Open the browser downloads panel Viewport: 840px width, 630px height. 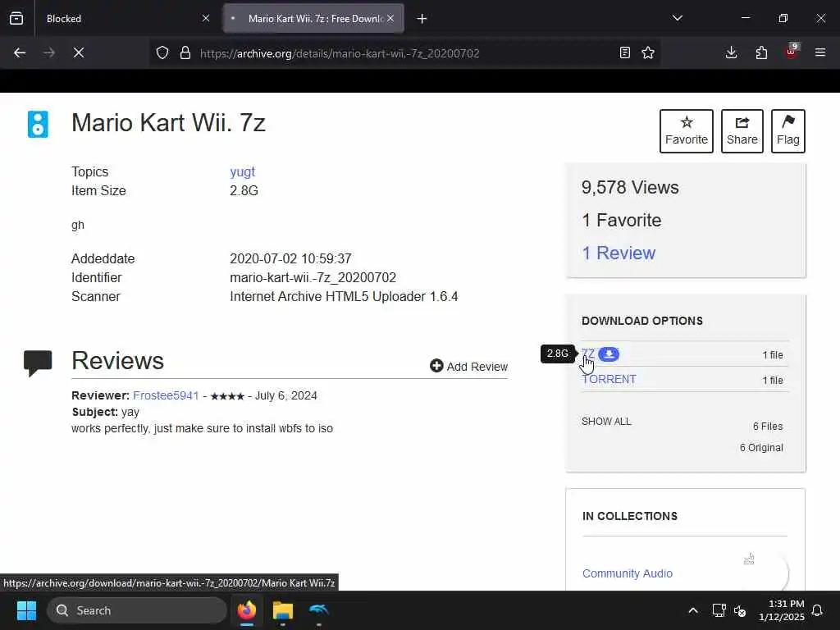click(x=731, y=52)
